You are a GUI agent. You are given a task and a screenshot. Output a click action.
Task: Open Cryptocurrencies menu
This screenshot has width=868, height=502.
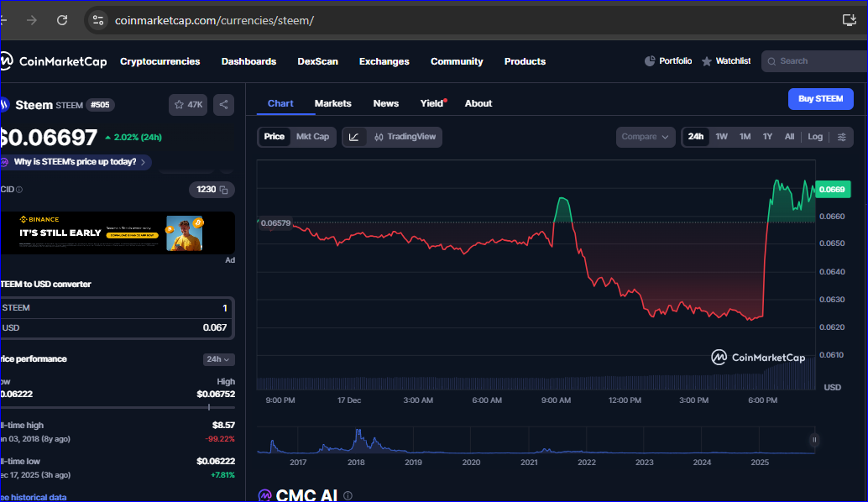click(x=160, y=61)
